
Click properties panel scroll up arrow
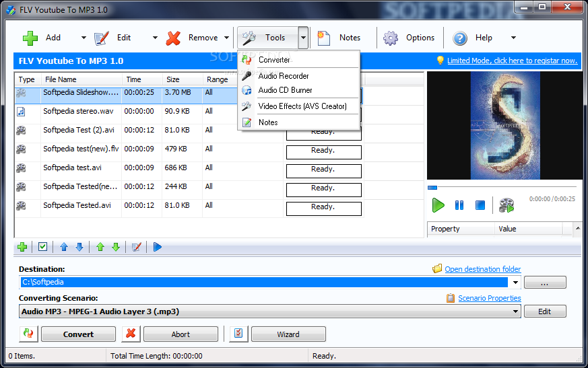(x=577, y=228)
